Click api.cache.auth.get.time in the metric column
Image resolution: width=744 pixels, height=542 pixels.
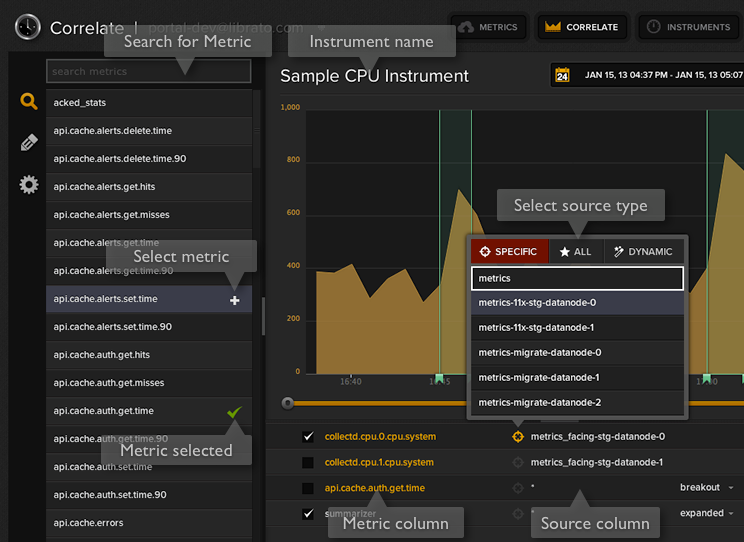375,488
